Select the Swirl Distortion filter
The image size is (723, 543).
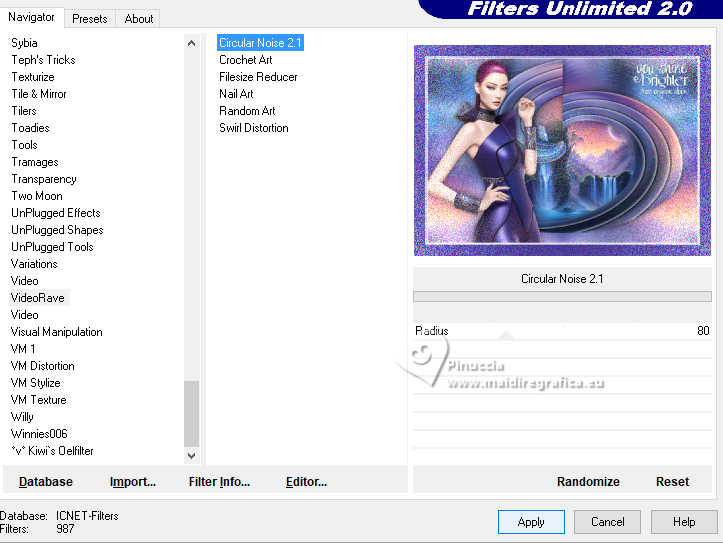coord(254,128)
